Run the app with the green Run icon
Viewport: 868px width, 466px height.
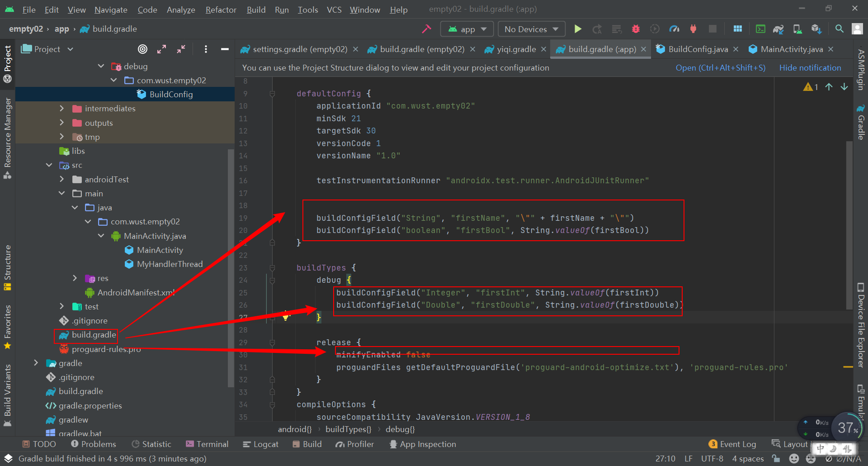pos(578,29)
